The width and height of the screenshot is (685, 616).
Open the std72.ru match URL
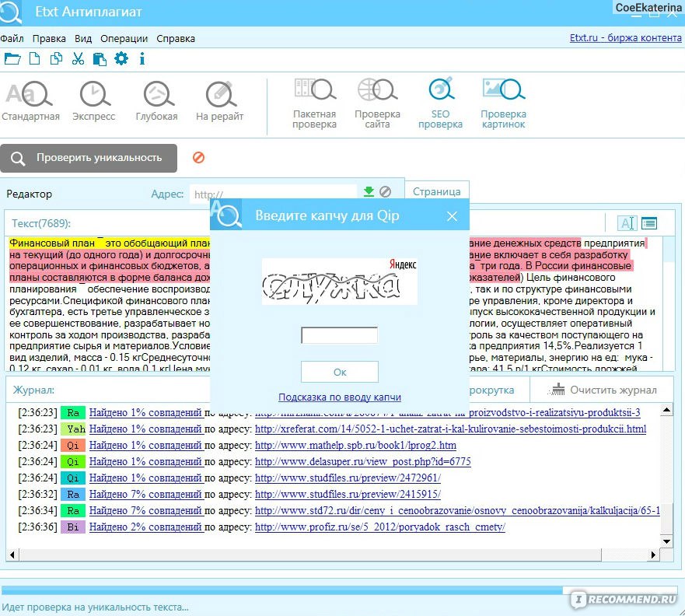pyautogui.click(x=457, y=510)
